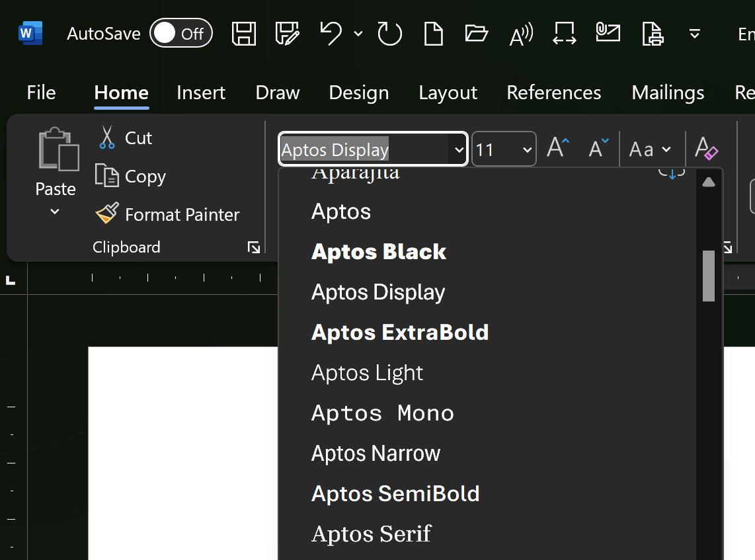
Task: Click the Save icon in quick access toolbar
Action: coord(244,34)
